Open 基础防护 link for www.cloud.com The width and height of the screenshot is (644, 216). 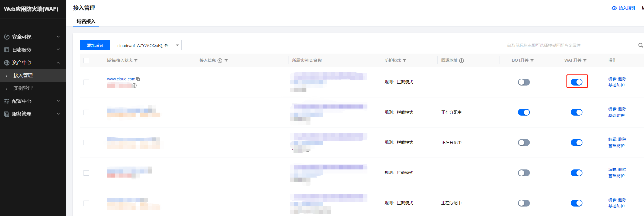pos(616,85)
